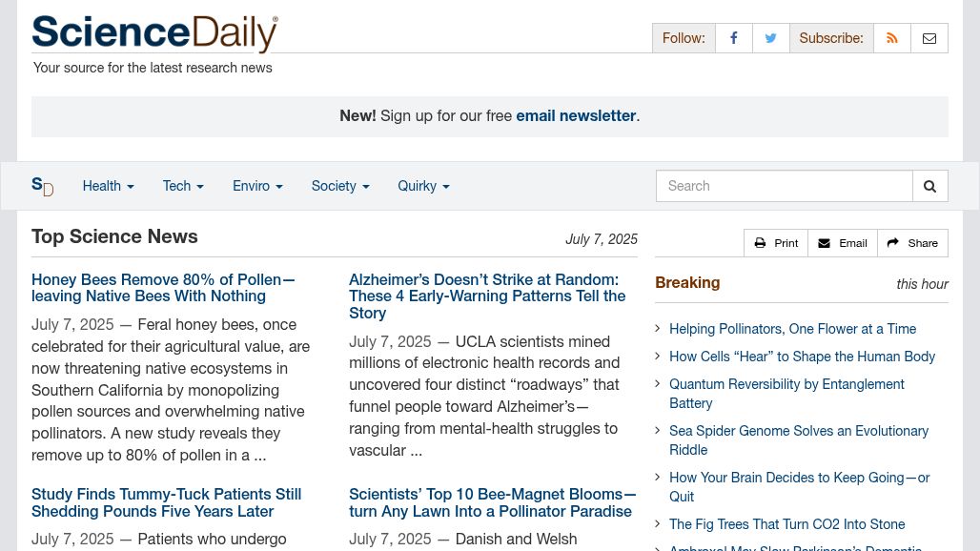Open the Society menu
The image size is (980, 551).
(x=340, y=186)
